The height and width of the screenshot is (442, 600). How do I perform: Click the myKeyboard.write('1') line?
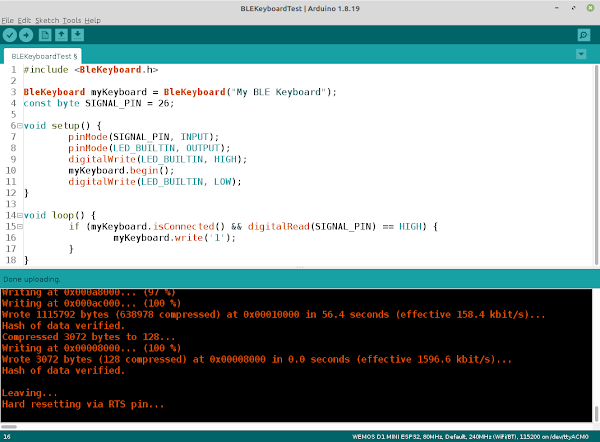(x=174, y=238)
